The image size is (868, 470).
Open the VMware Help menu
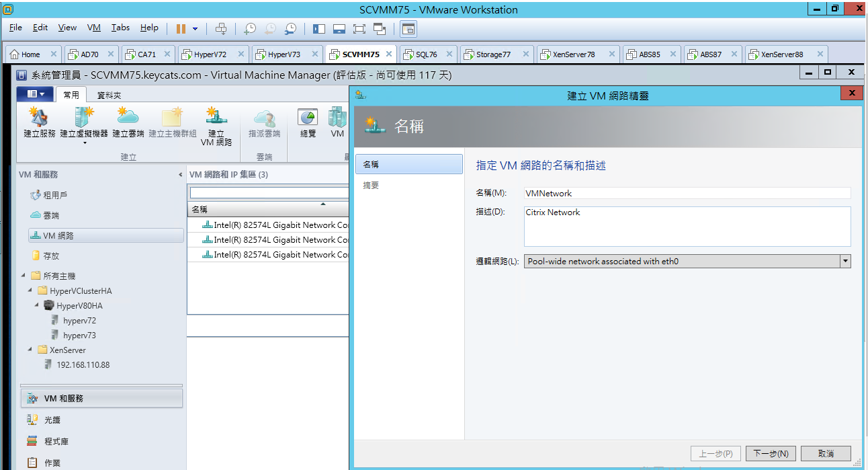[x=149, y=28]
